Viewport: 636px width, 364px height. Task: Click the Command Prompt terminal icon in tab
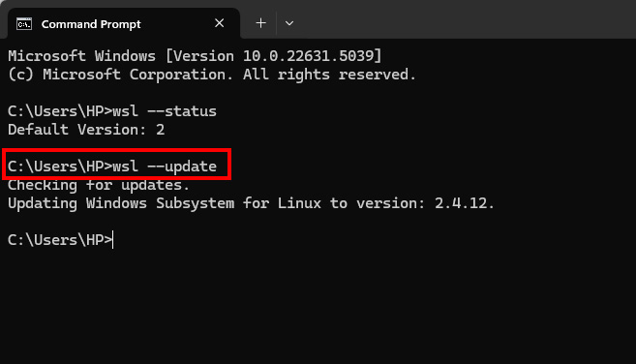[24, 24]
